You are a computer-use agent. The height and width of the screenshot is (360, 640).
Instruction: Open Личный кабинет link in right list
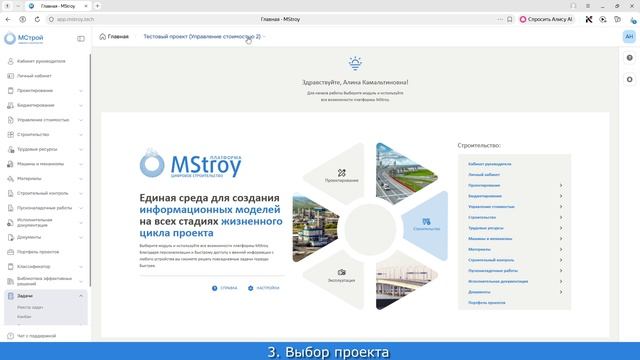(x=484, y=175)
